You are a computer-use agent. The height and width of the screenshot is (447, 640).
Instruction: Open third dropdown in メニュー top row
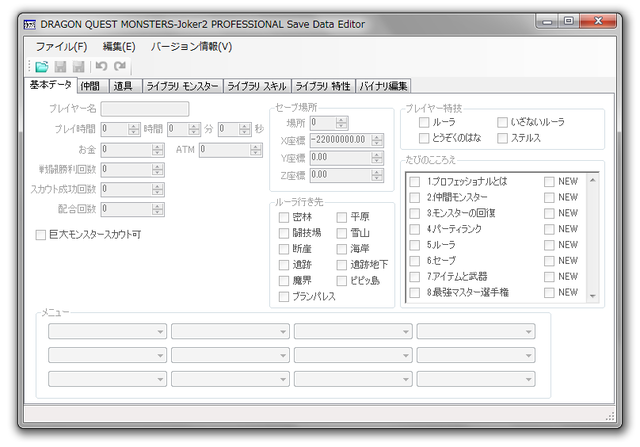point(353,331)
